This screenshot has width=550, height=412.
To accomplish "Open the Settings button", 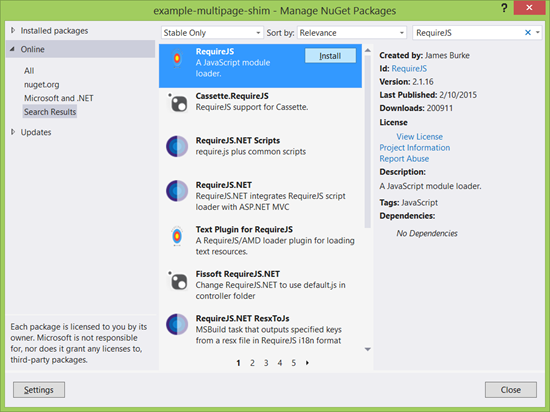I will 39,390.
